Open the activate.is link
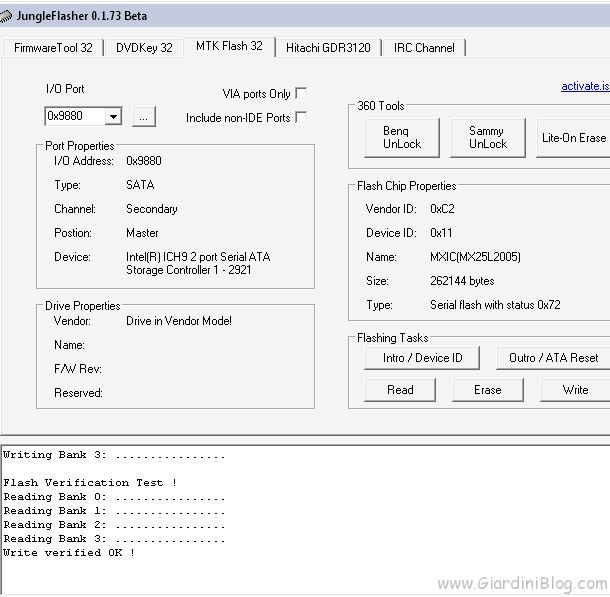The image size is (610, 597). [585, 86]
